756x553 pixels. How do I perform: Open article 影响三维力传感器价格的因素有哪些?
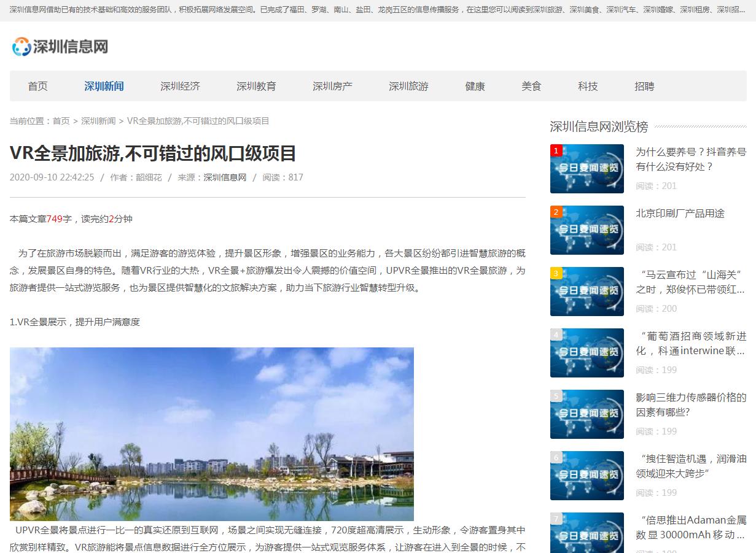tap(691, 404)
